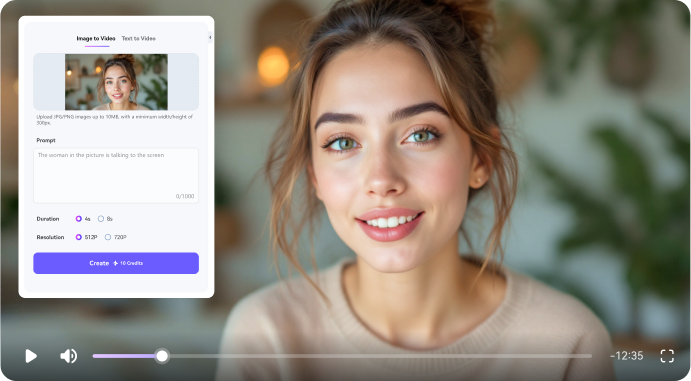
Task: Click the Create 10 Credits button
Action: tap(116, 263)
